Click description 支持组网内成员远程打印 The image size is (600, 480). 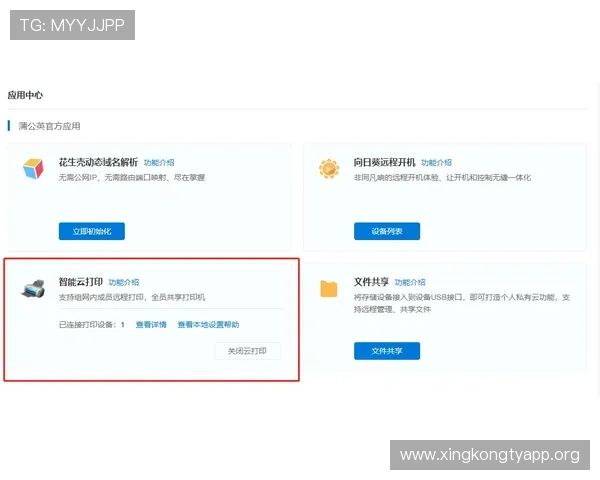tap(132, 297)
